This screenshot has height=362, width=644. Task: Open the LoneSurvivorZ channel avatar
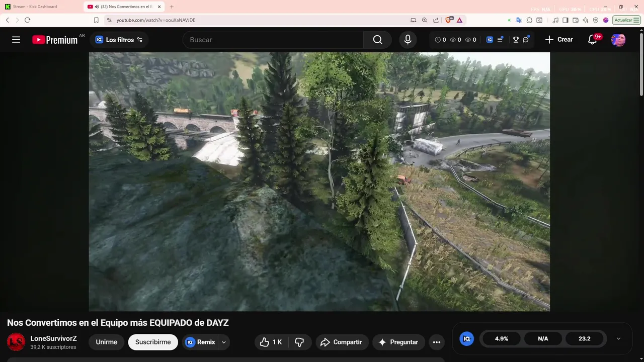point(16,342)
